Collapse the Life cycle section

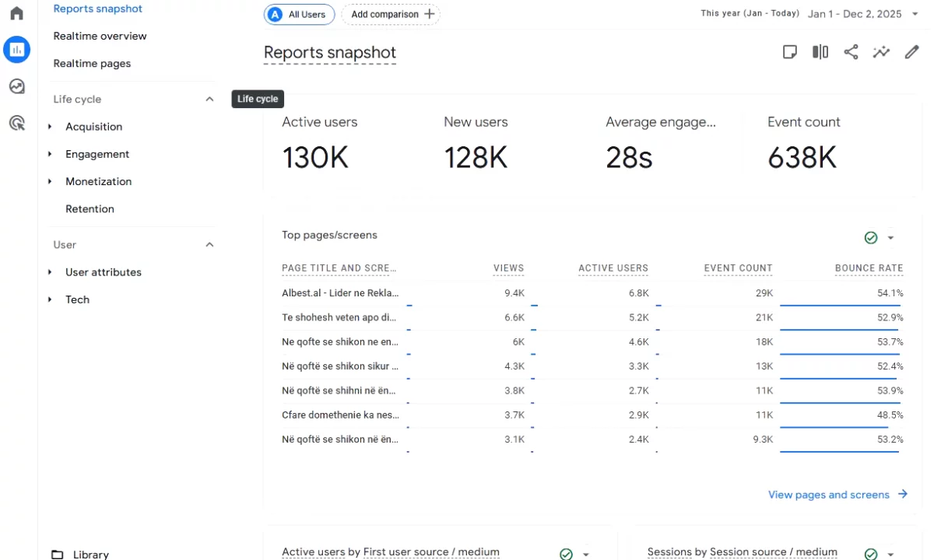(209, 100)
